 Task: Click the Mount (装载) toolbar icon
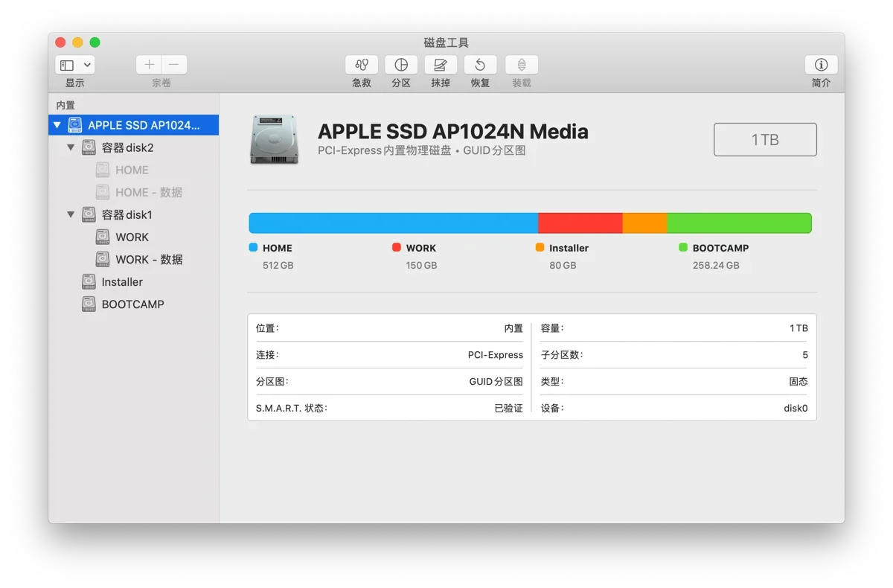[522, 65]
